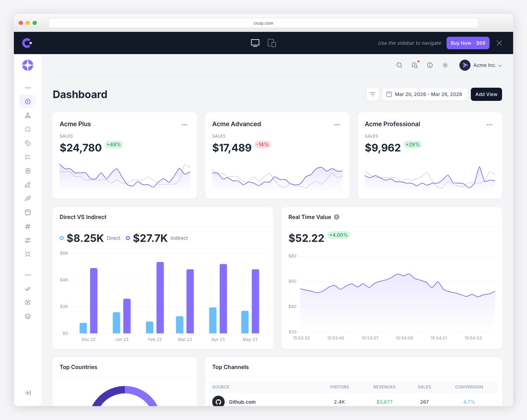This screenshot has width=527, height=420.
Task: Open the Acme Advanced card menu
Action: 337,125
